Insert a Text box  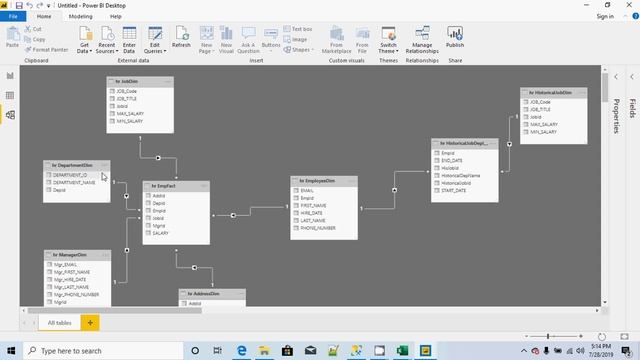[298, 29]
